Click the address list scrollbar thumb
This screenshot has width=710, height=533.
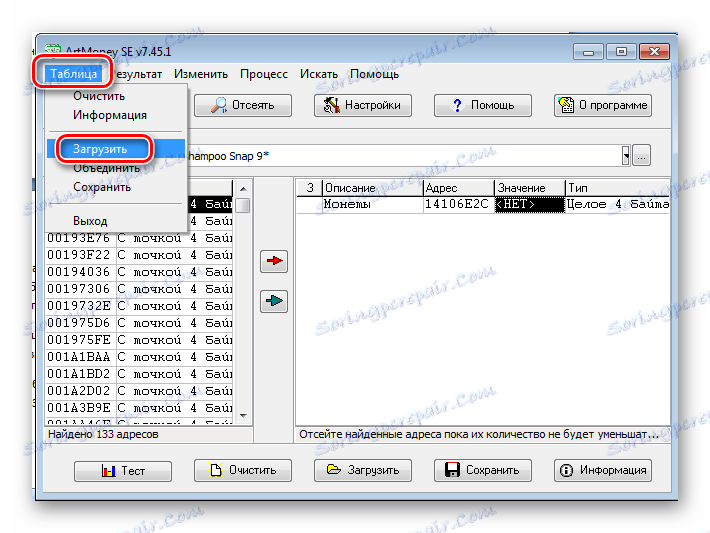(243, 205)
